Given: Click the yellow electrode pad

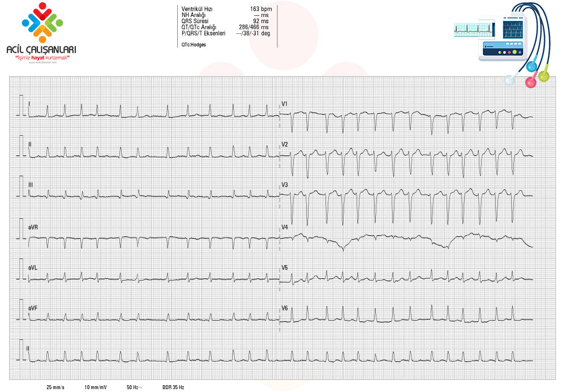Looking at the screenshot, I should [x=543, y=75].
